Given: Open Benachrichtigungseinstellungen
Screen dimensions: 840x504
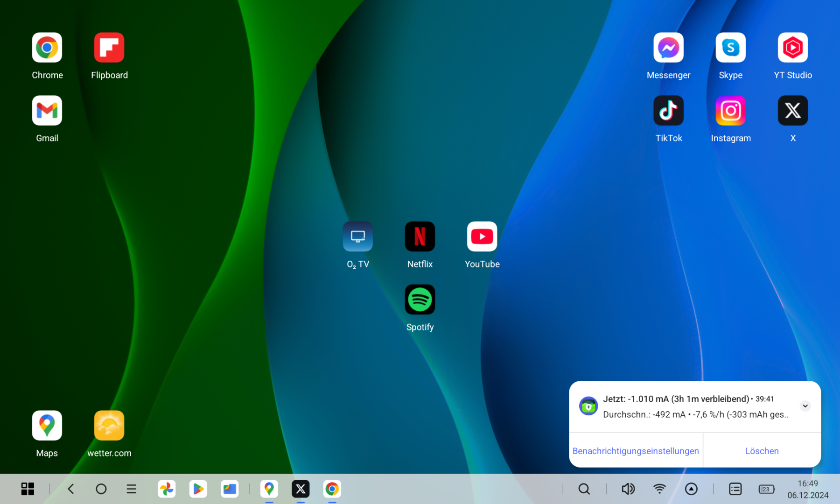Looking at the screenshot, I should [636, 451].
